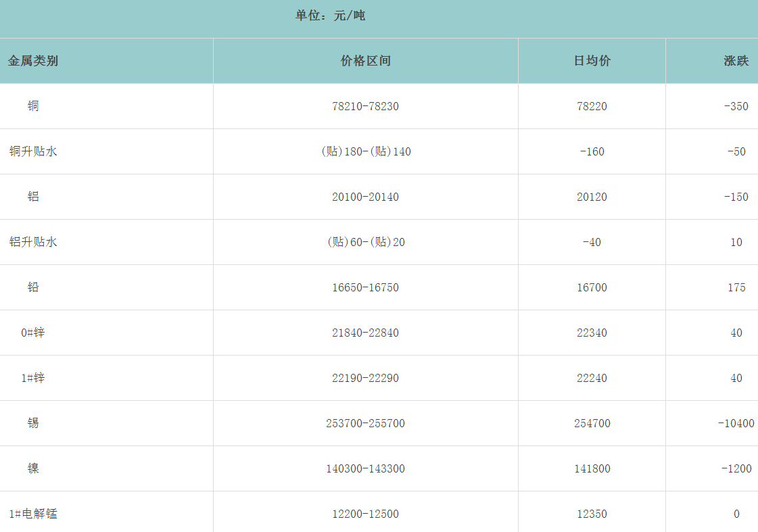
Task: Select the aluminum daily average 20120
Action: (592, 197)
